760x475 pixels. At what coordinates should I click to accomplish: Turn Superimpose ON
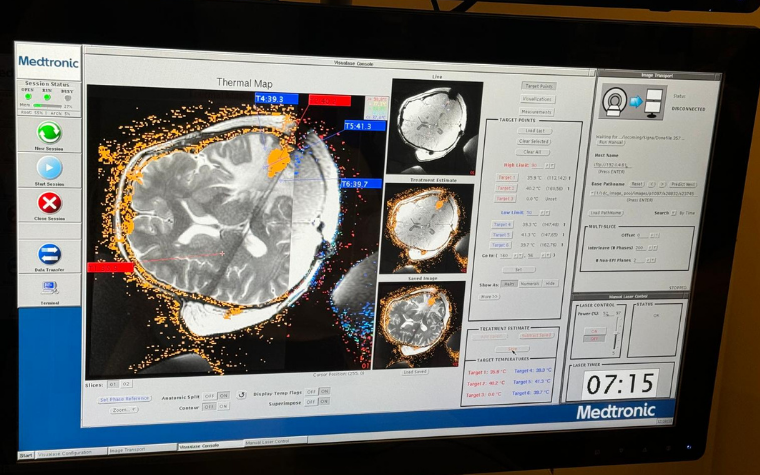click(325, 402)
